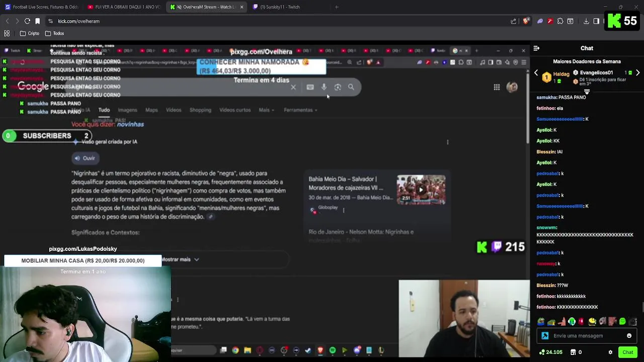Viewport: 644px width, 362px height.
Task: Expand Mostrar mais in AI overview
Action: pos(180,259)
